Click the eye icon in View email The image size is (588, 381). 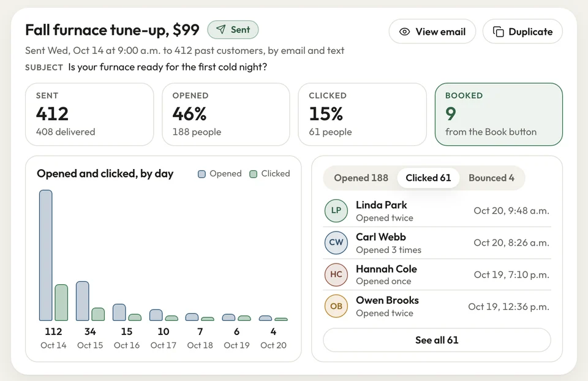click(x=404, y=32)
